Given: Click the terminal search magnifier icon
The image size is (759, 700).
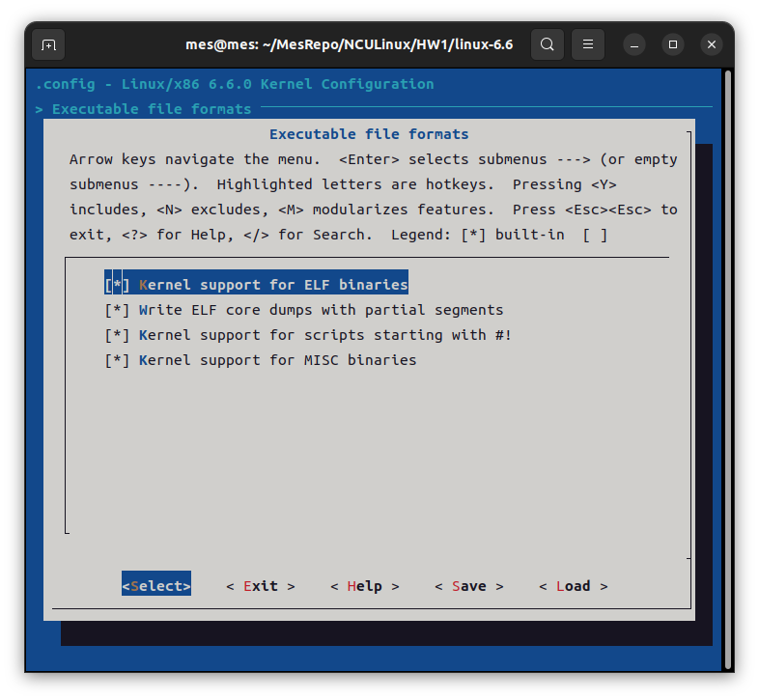Looking at the screenshot, I should pos(547,44).
